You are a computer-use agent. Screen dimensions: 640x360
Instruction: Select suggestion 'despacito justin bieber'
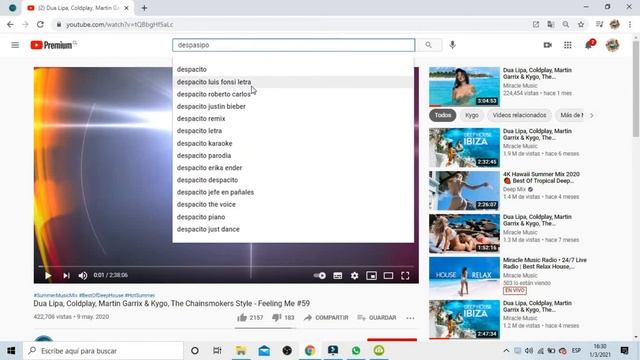(293, 107)
